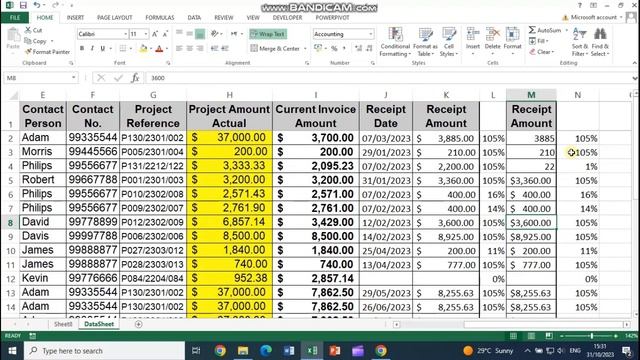The height and width of the screenshot is (360, 640).
Task: Open the Borders dropdown
Action: 131,49
